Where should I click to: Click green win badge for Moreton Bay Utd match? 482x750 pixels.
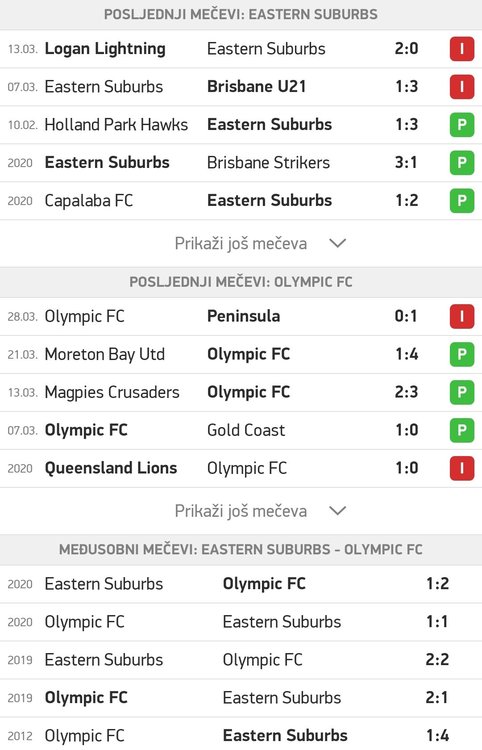(x=461, y=354)
